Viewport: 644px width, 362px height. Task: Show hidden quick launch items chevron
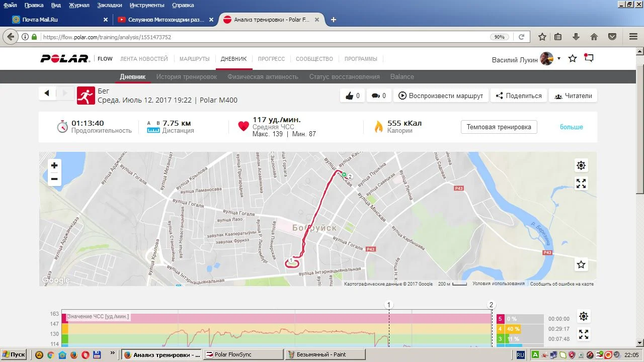point(112,354)
